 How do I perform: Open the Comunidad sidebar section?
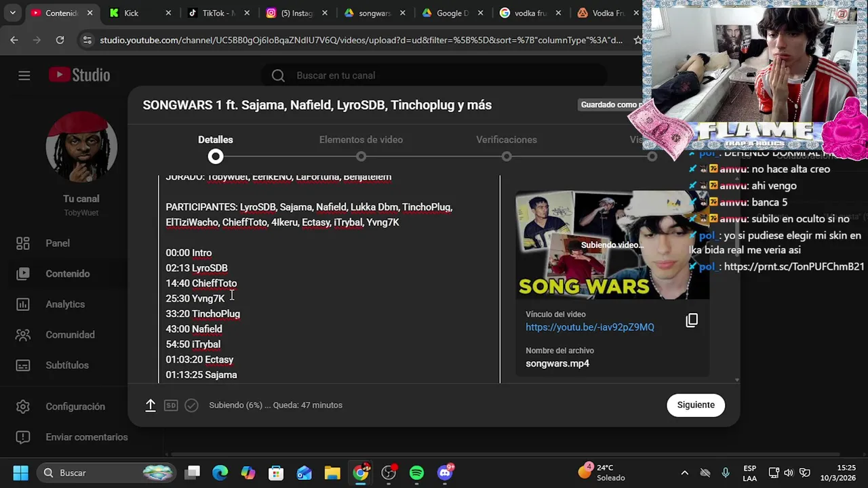click(70, 335)
